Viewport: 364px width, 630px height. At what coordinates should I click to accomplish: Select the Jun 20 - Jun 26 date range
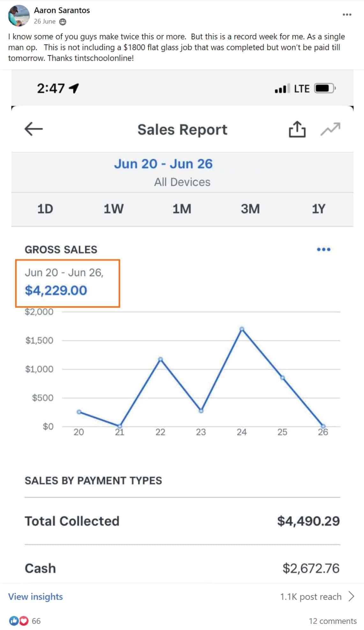pos(163,164)
